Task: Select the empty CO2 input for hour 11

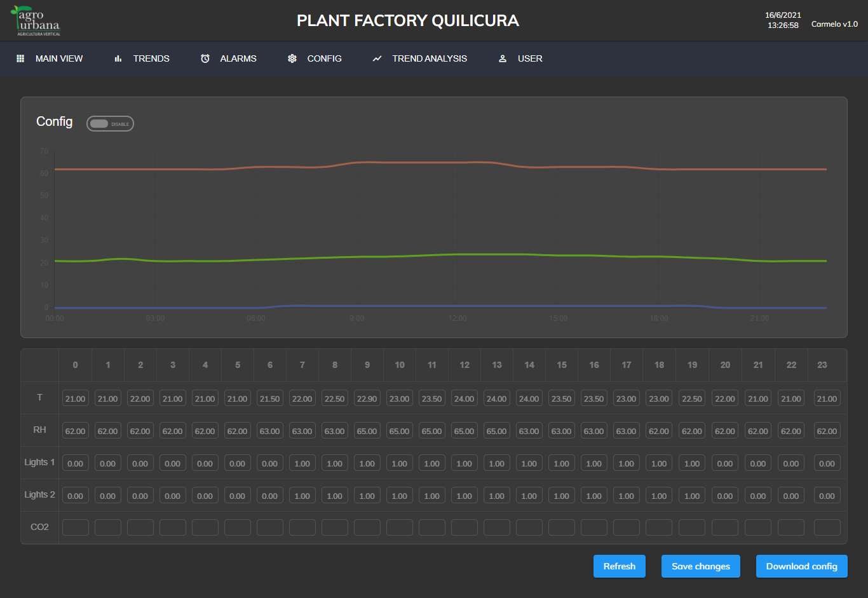Action: (x=432, y=527)
